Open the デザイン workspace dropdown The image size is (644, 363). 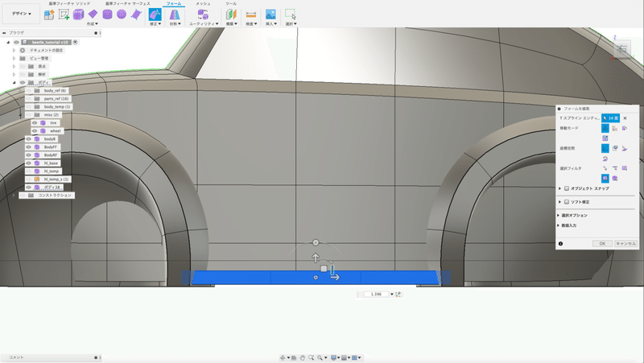[22, 14]
